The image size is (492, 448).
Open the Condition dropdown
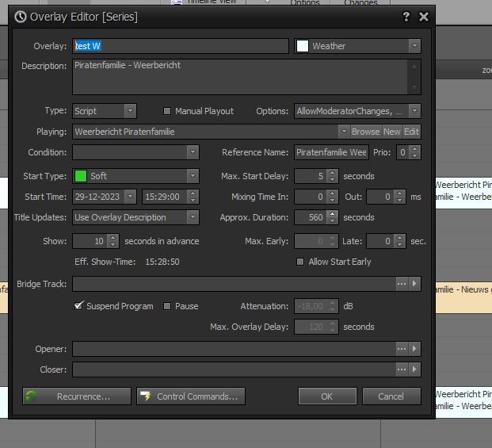coord(193,152)
